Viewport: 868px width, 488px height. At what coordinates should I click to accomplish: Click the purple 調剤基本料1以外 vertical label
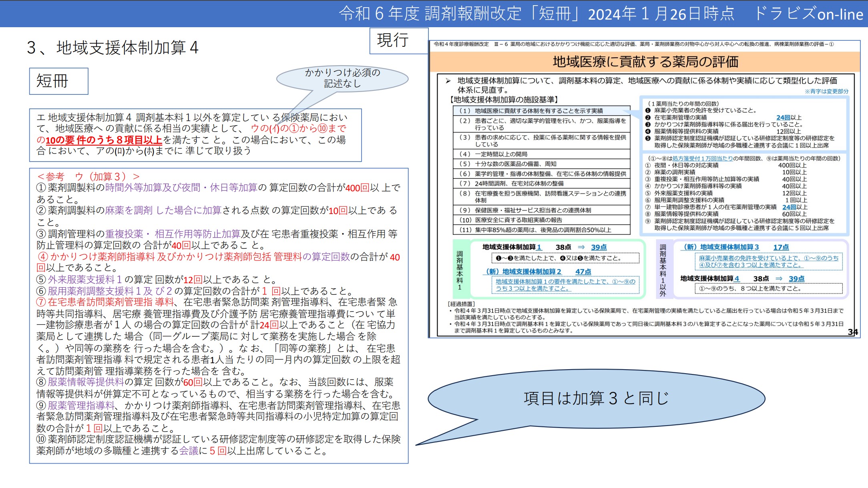click(x=663, y=270)
